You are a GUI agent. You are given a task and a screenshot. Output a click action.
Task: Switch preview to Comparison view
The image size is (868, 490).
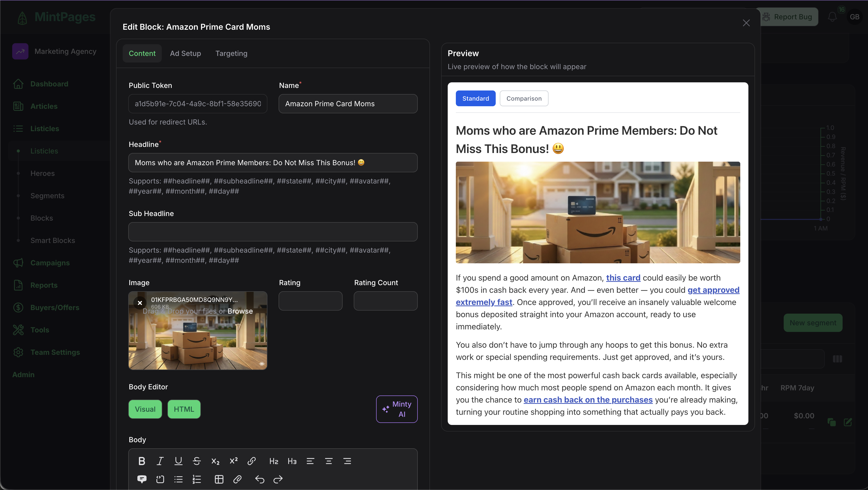(524, 98)
